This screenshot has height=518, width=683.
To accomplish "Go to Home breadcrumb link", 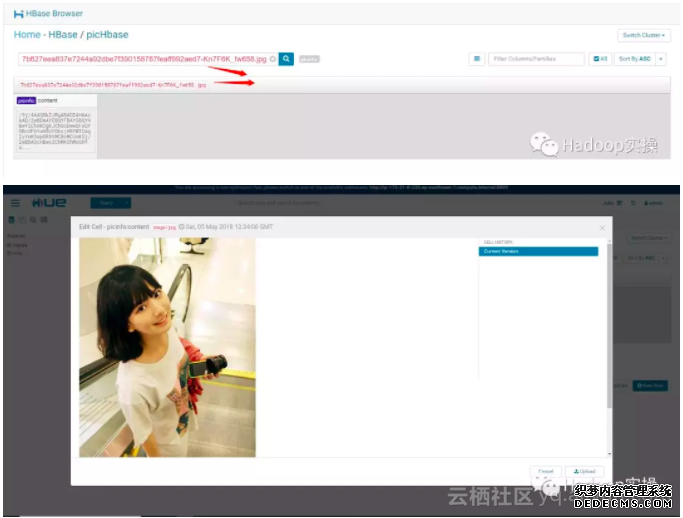I will pos(27,35).
